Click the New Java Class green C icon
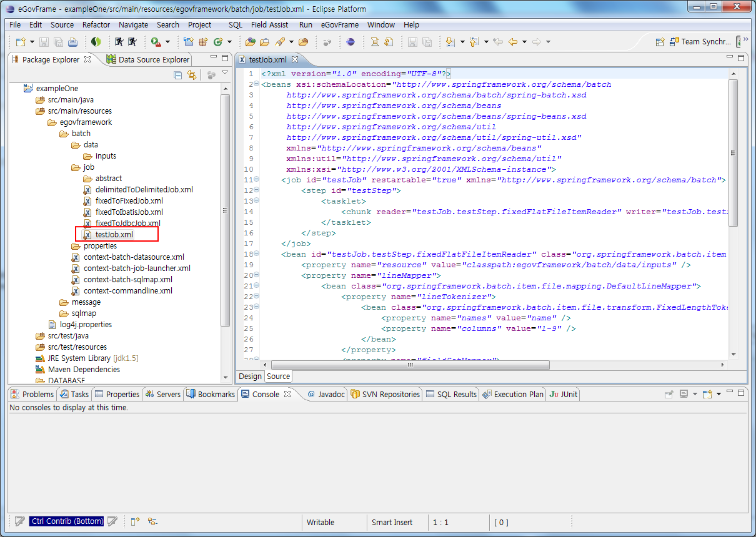 [x=218, y=42]
